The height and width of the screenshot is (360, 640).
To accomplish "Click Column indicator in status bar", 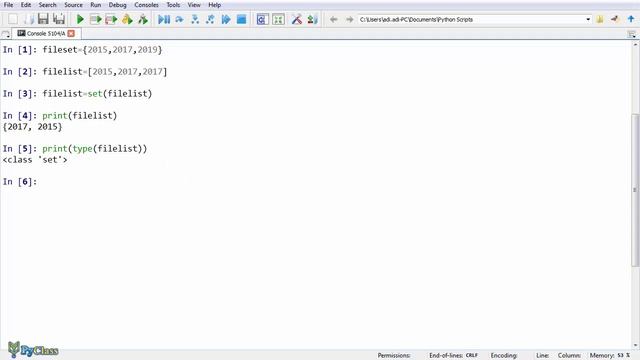I will tap(569, 356).
